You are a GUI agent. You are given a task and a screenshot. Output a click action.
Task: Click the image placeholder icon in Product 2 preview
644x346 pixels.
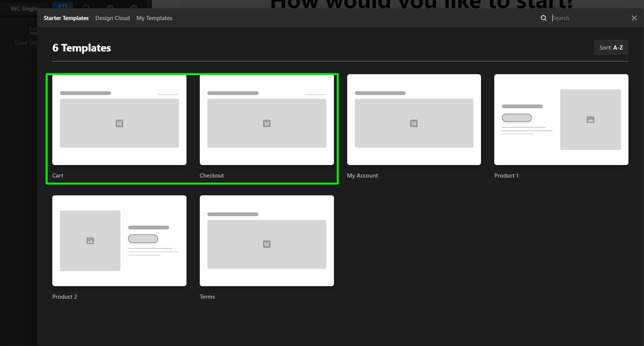pyautogui.click(x=90, y=241)
